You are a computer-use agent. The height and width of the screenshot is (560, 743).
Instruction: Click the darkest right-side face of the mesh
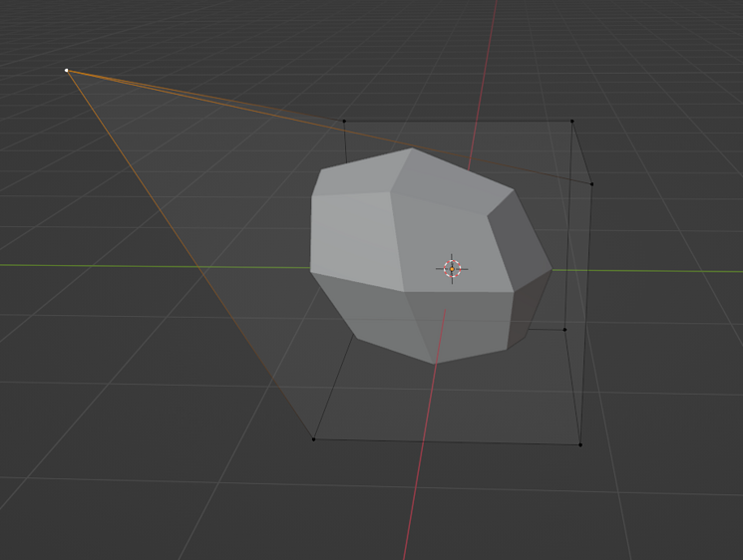[526, 313]
